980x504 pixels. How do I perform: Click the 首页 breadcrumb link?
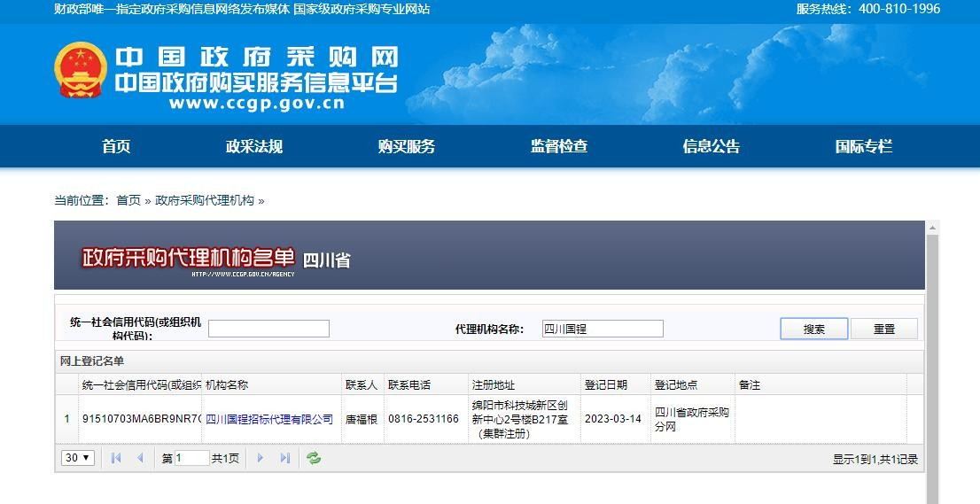click(x=128, y=200)
